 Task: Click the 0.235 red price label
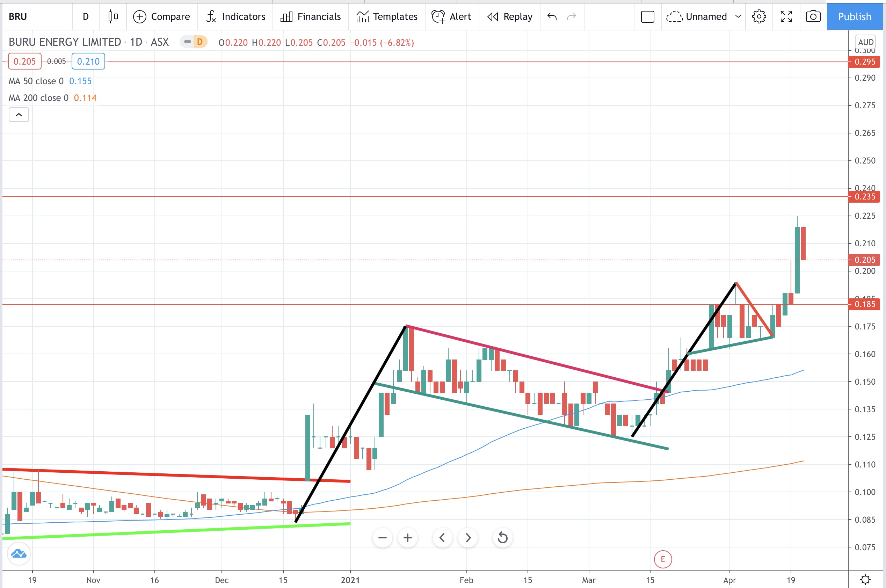864,196
